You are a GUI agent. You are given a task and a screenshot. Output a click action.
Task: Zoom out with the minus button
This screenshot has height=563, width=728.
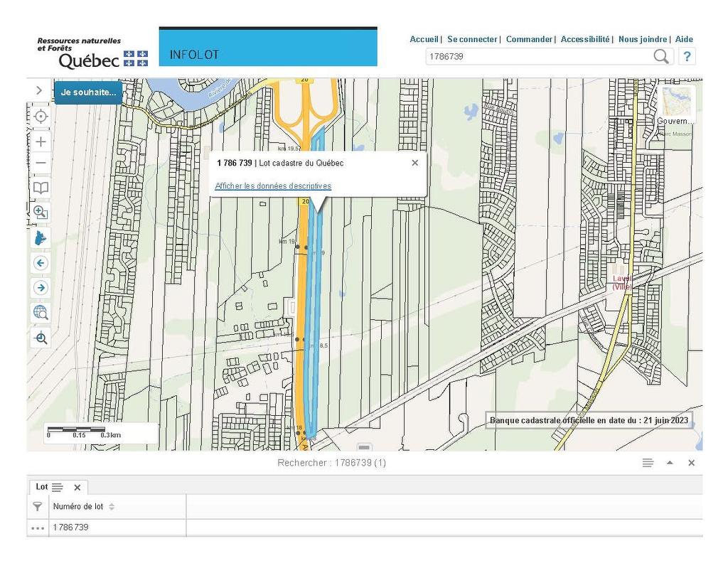click(x=41, y=163)
